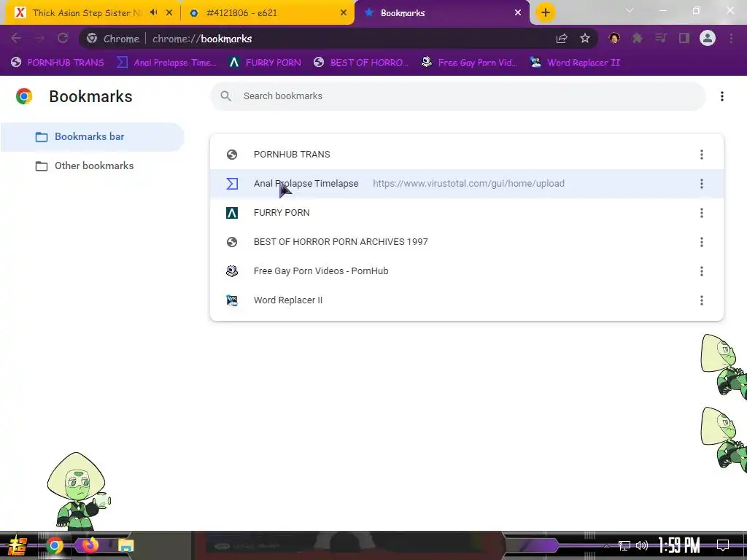Close the Bookmarks tab
Screen dimensions: 747x560
coord(518,13)
